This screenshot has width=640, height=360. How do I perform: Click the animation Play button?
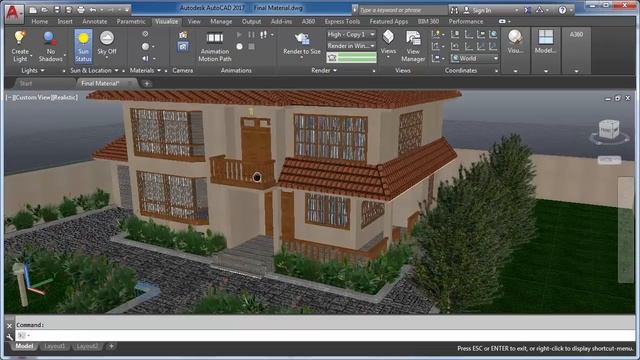[x=239, y=35]
